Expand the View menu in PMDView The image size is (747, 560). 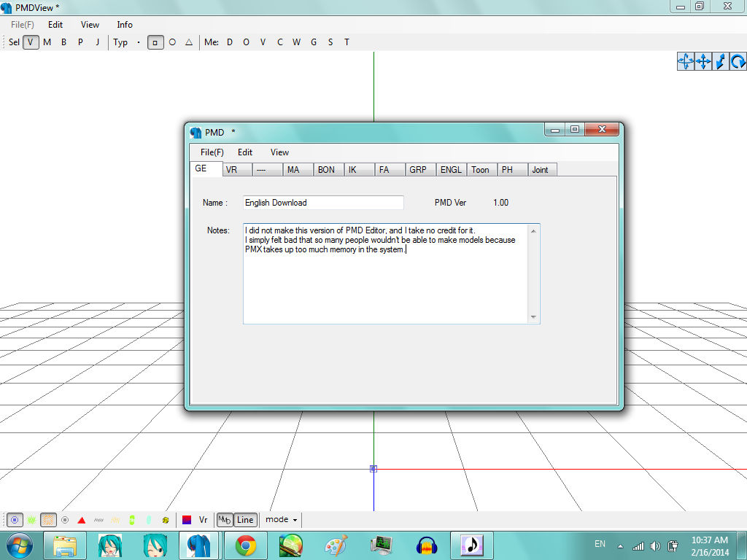pyautogui.click(x=90, y=25)
